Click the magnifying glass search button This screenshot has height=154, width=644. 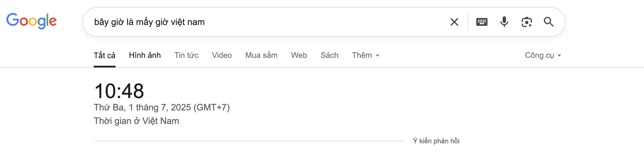click(x=549, y=22)
